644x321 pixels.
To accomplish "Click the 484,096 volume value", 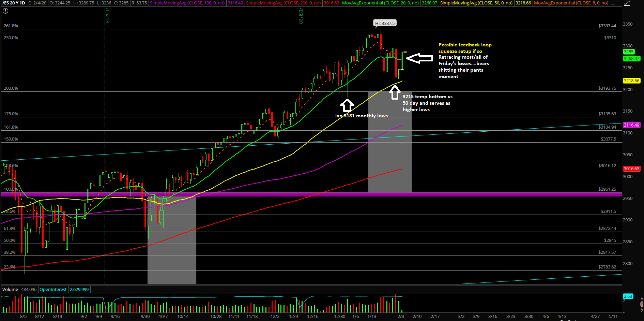I will coord(29,289).
